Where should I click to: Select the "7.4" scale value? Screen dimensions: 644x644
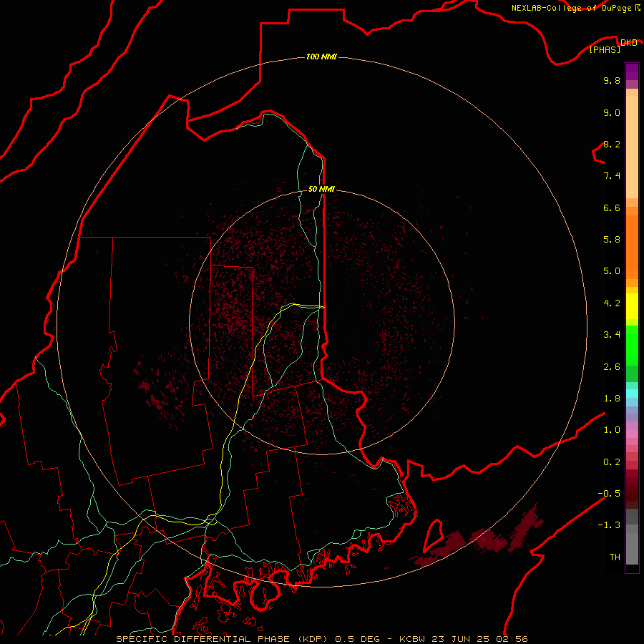tap(612, 176)
